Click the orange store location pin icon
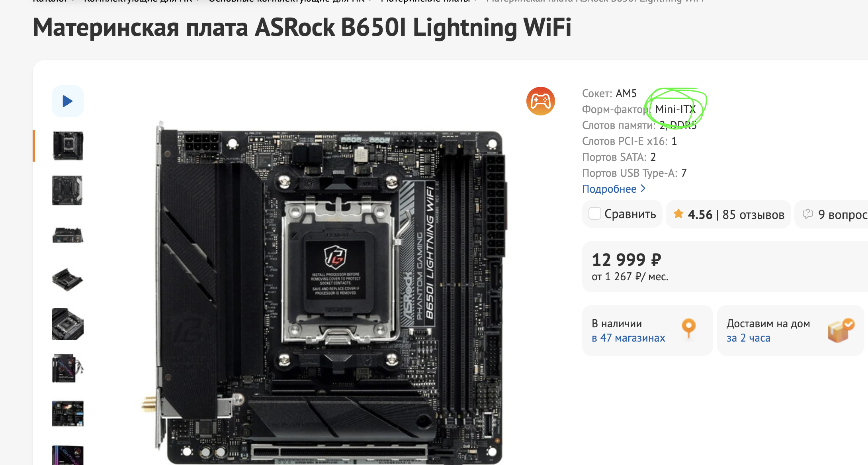 pyautogui.click(x=688, y=328)
